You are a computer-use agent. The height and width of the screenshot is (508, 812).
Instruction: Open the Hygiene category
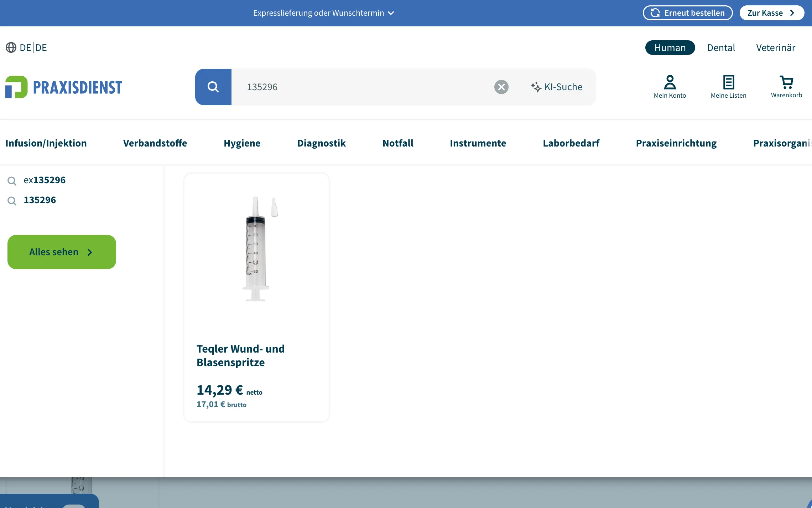(242, 143)
